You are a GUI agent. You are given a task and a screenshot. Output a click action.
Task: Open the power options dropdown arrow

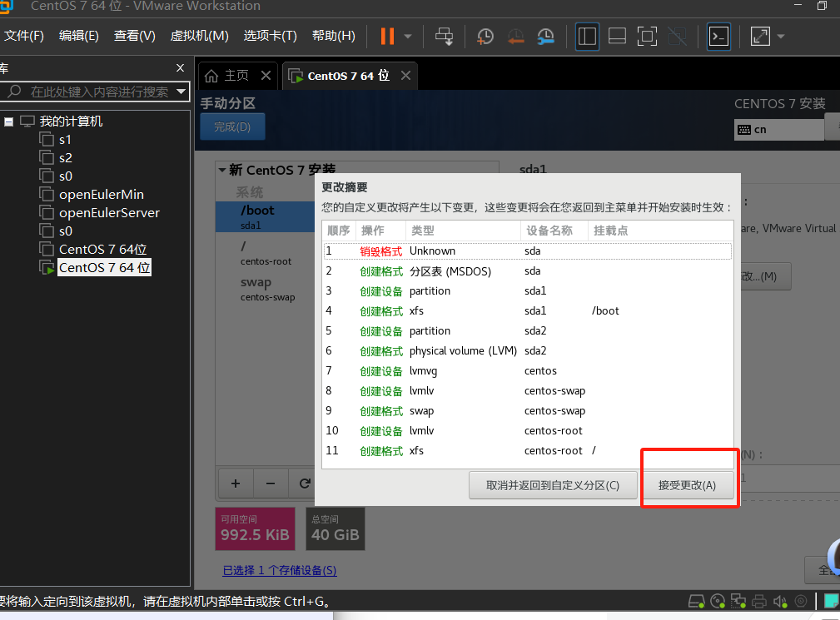(408, 37)
